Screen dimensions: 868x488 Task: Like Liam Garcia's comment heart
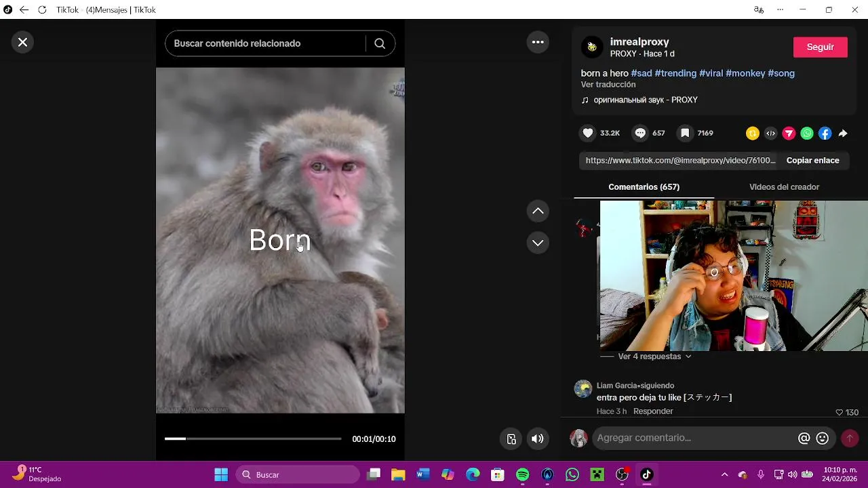pyautogui.click(x=840, y=412)
